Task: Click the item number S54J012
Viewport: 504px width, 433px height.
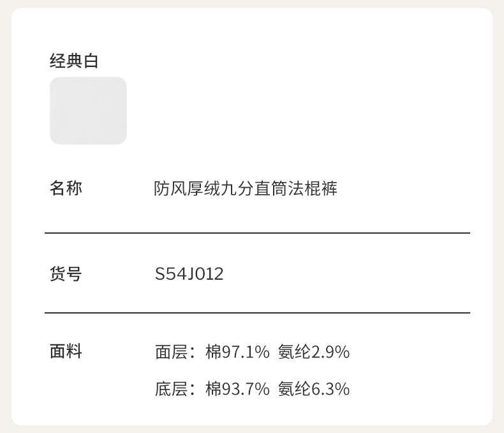Action: tap(189, 275)
